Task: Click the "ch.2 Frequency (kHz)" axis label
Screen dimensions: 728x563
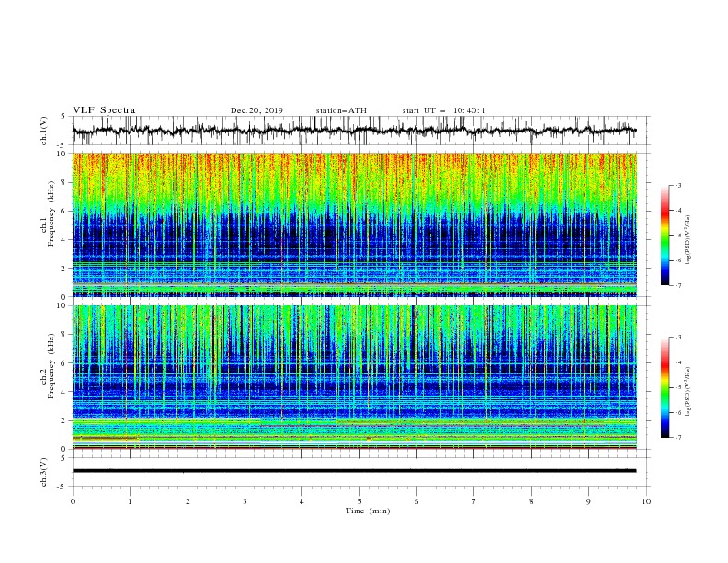Action: [x=49, y=377]
